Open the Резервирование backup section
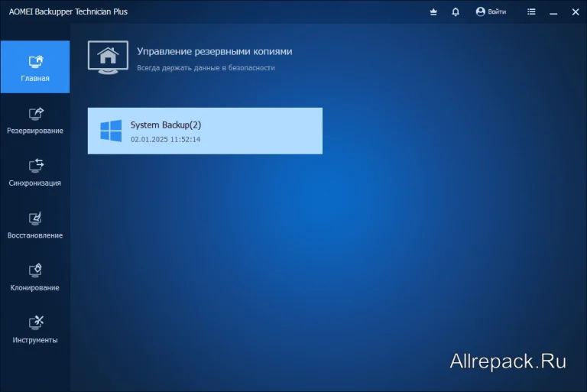 tap(35, 121)
